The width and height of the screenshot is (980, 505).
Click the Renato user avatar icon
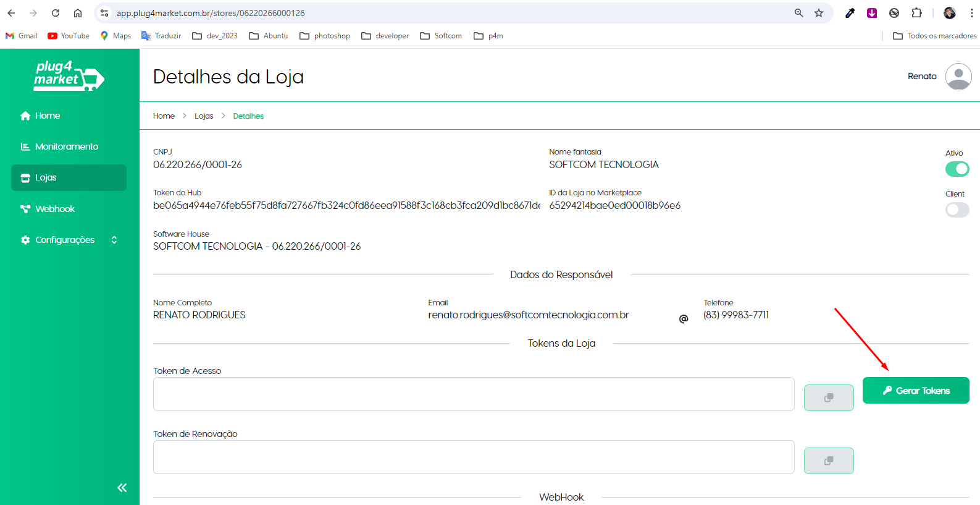tap(958, 77)
